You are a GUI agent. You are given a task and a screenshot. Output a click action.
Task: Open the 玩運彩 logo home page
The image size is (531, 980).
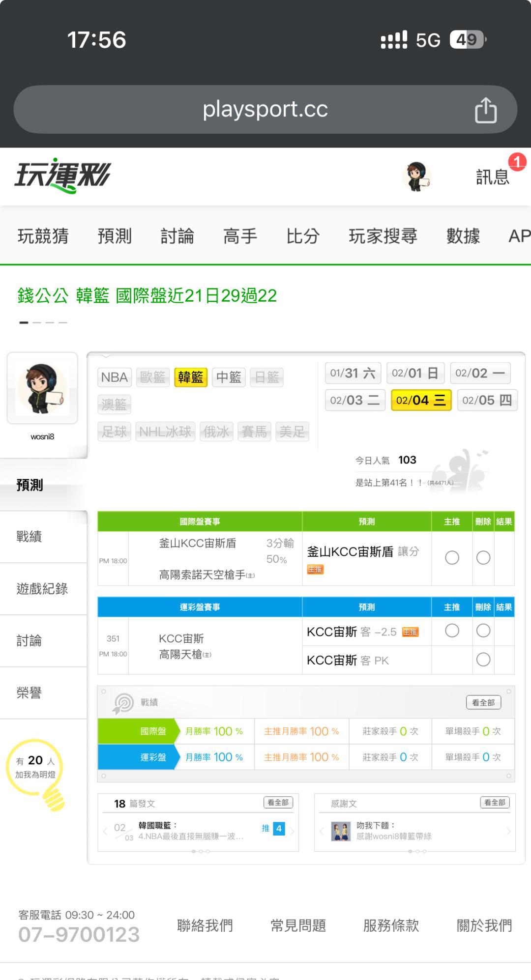click(62, 175)
